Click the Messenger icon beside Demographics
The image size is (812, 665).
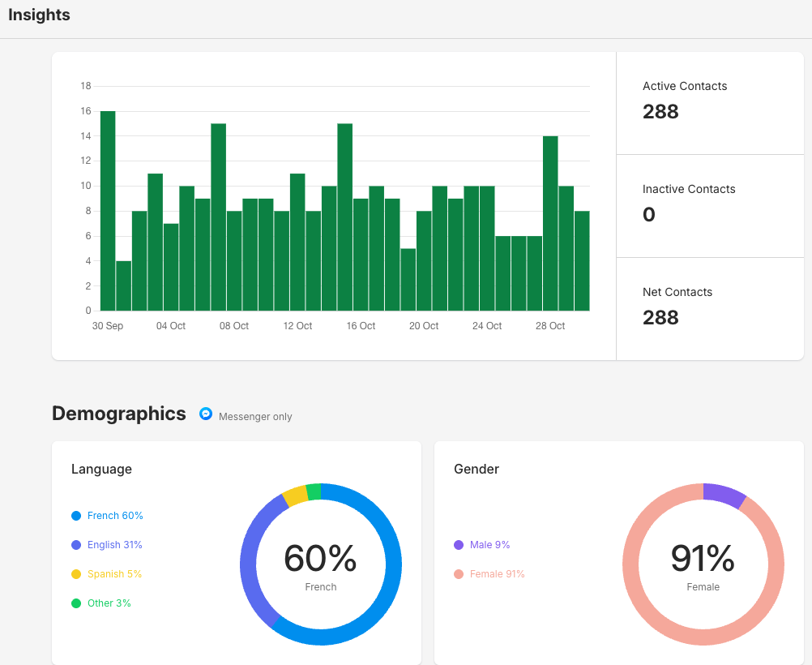[x=206, y=414]
